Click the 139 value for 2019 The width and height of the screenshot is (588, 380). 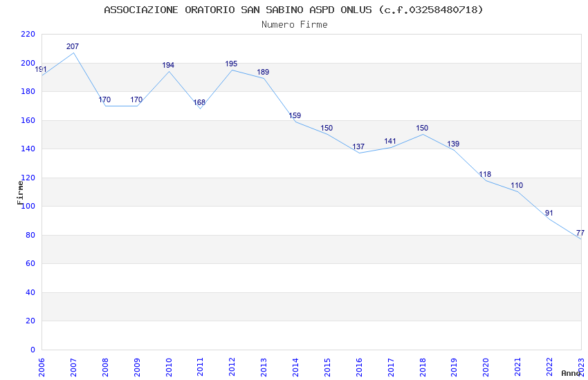(x=453, y=144)
